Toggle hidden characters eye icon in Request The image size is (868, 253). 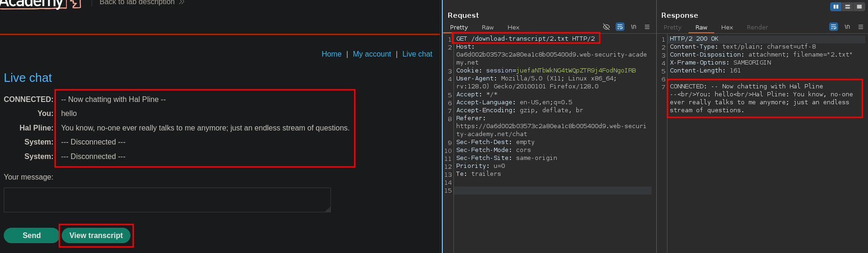[606, 27]
